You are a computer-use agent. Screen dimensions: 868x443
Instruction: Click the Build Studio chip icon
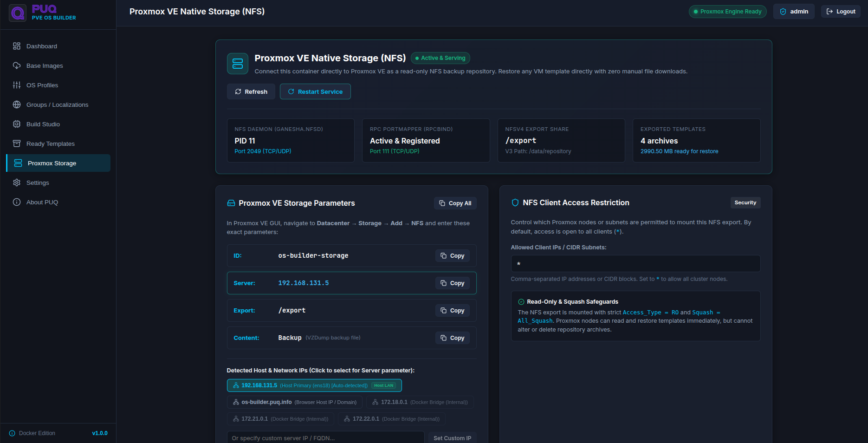click(17, 124)
